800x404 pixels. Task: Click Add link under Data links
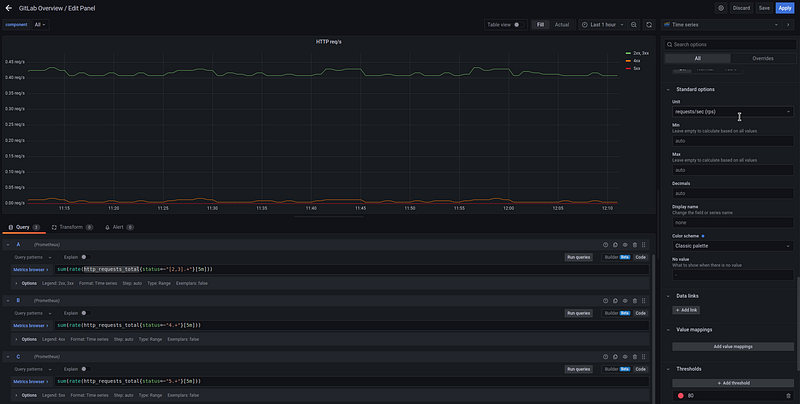(686, 310)
